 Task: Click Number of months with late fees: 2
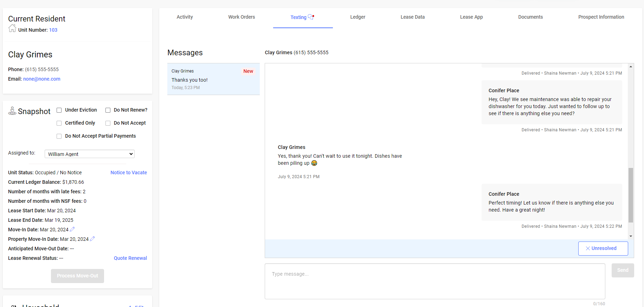pyautogui.click(x=47, y=192)
